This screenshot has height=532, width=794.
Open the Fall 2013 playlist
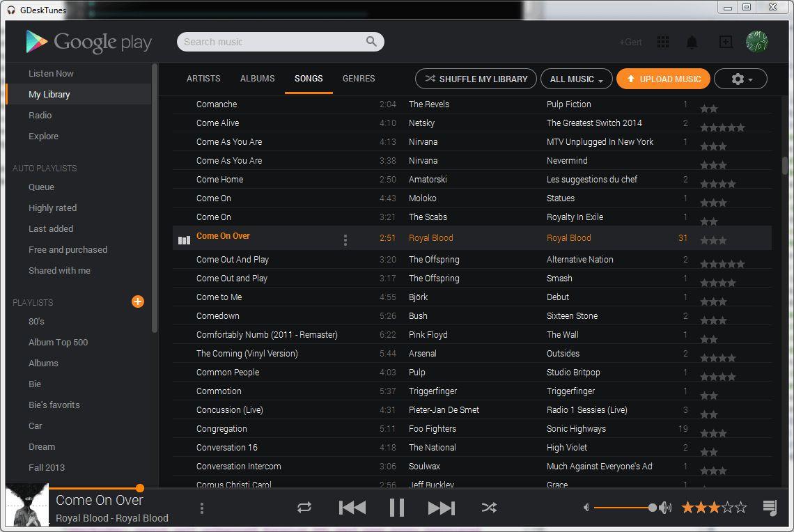(x=47, y=468)
